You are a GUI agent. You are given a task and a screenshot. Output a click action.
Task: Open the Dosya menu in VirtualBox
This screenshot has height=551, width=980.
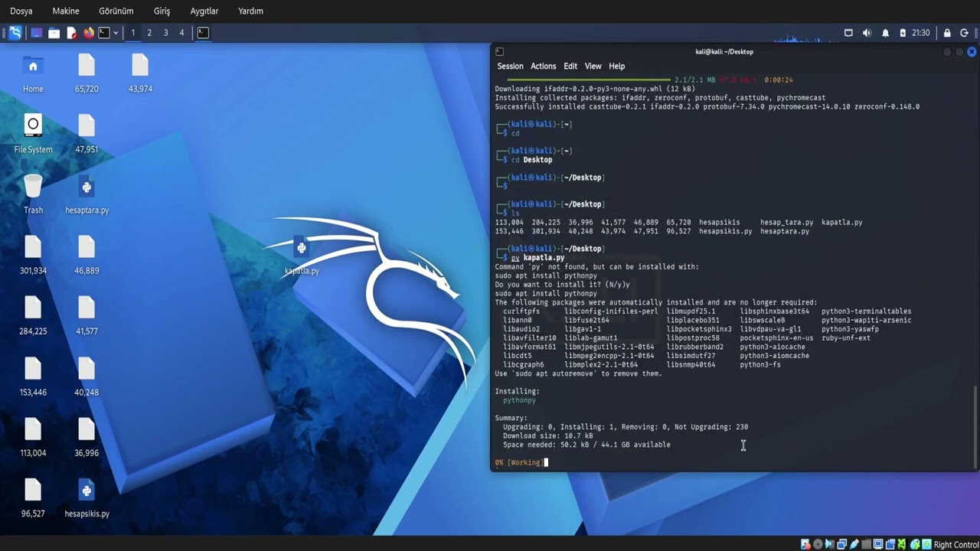click(x=21, y=11)
